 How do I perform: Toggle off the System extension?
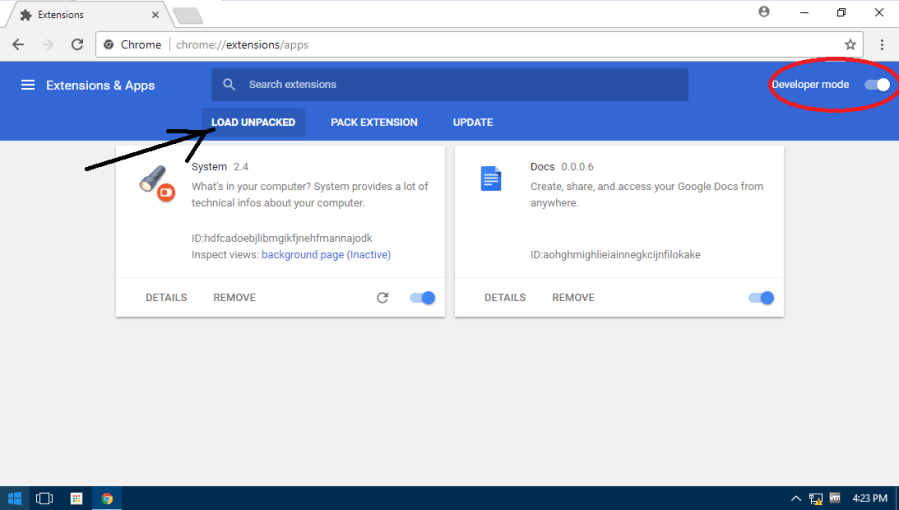point(423,298)
